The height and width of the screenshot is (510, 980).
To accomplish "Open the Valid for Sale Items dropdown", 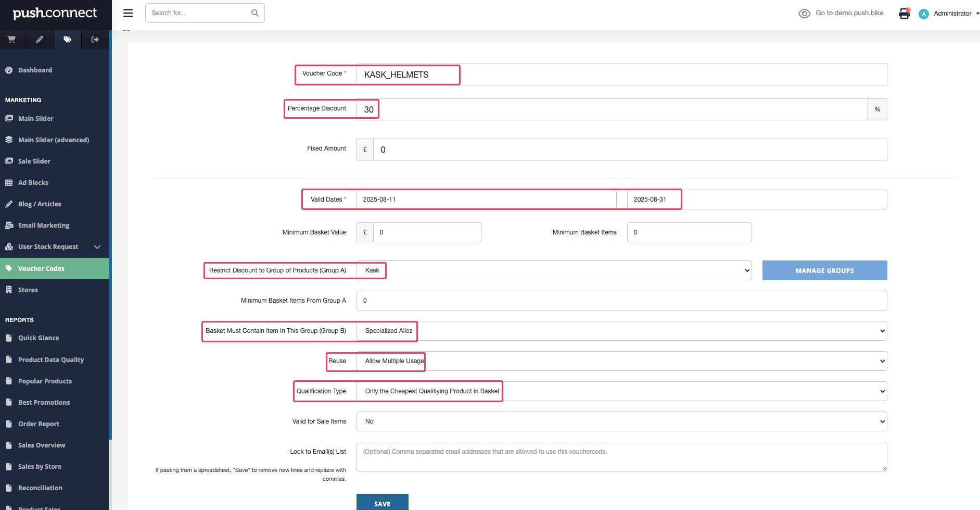I will 621,421.
